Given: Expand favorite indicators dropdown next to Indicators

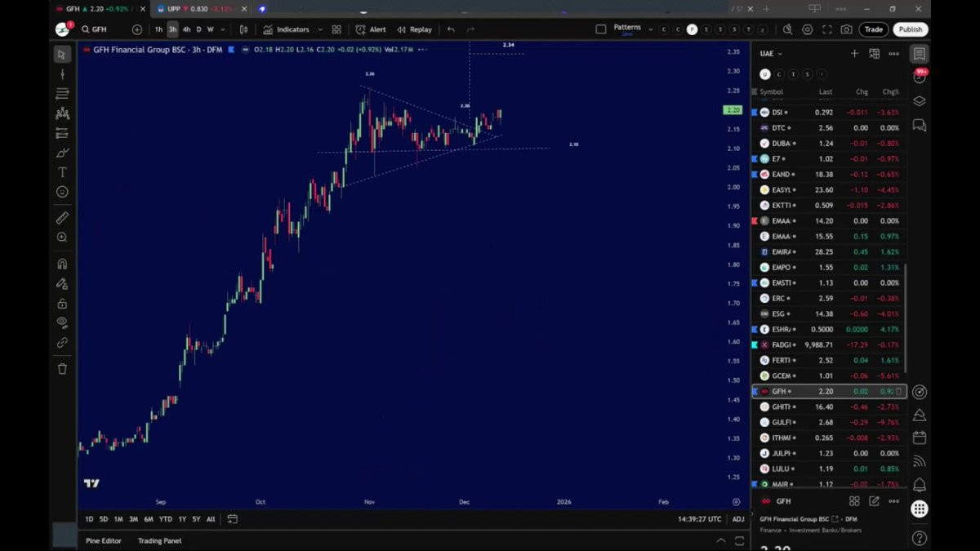Looking at the screenshot, I should (320, 29).
